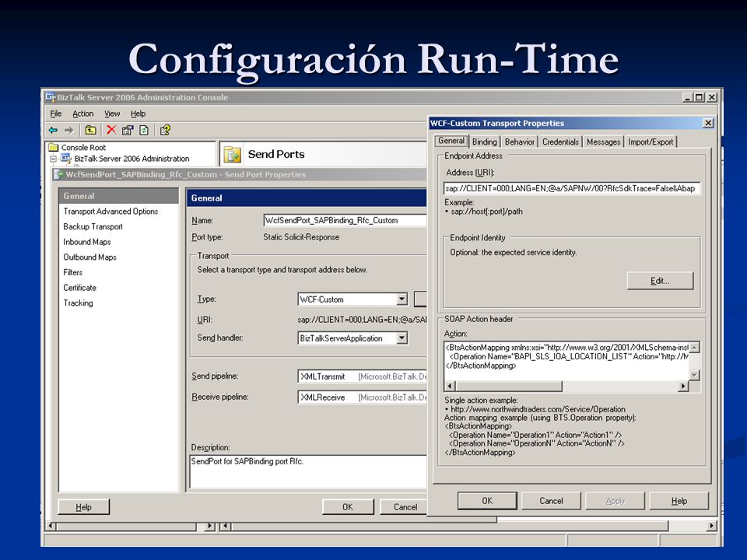Open the Send handler dropdown
Image resolution: width=747 pixels, height=560 pixels.
[x=402, y=338]
